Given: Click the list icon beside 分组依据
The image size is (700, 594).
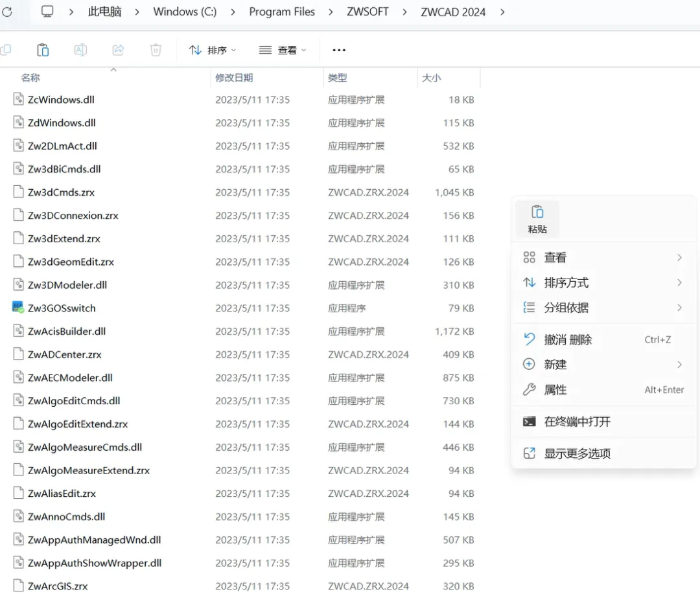Looking at the screenshot, I should (529, 307).
